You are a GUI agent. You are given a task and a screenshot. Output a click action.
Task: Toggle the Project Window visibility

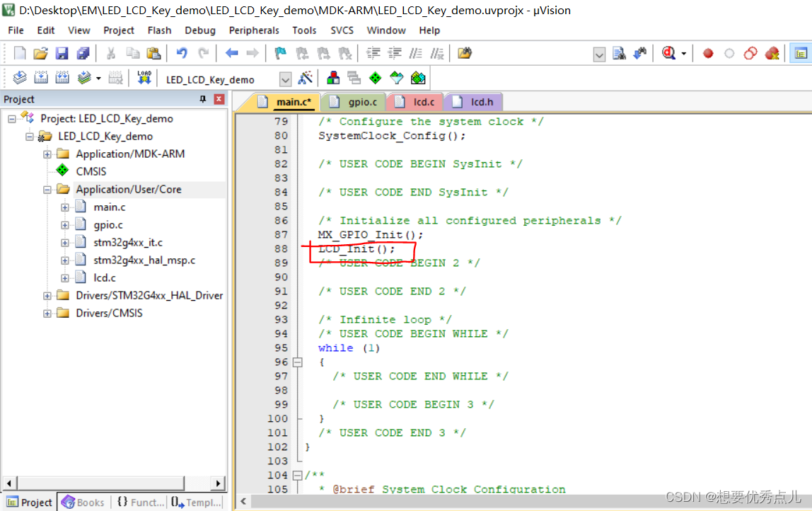[x=801, y=53]
